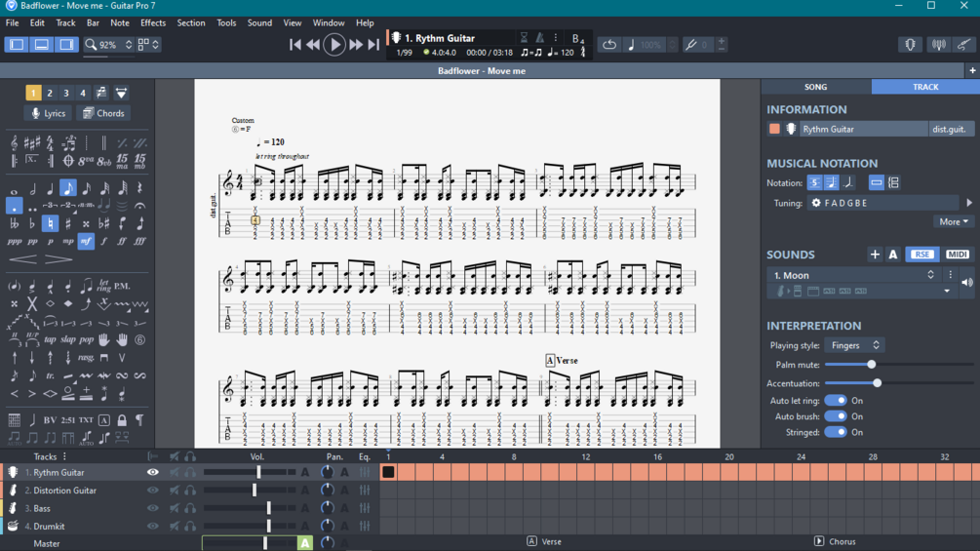Click the Rythm Guitar name field

coord(863,129)
